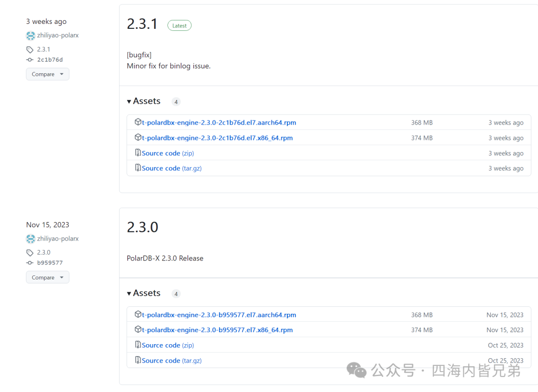
Task: Collapse the Assets section of release 2.3.1
Action: pos(144,101)
